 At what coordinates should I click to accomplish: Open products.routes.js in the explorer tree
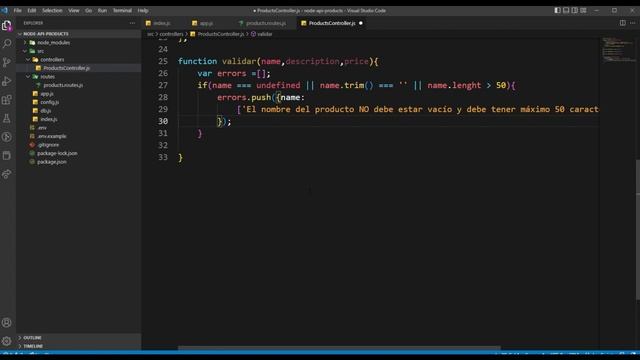63,85
